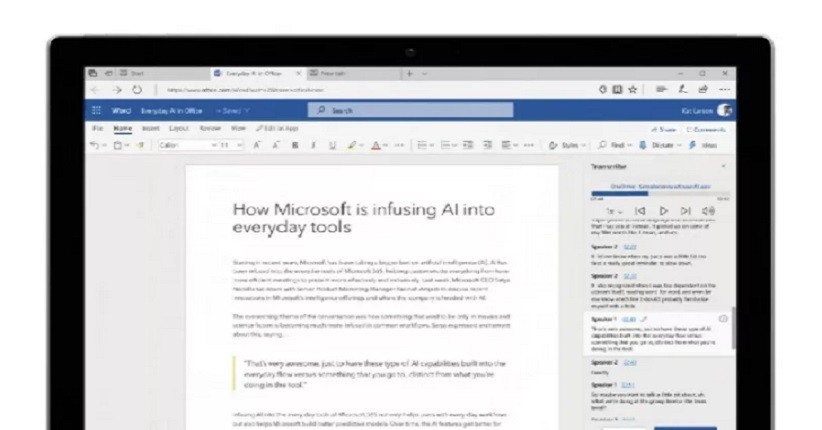822x430 pixels.
Task: Select the Insert ribbon tab
Action: point(150,128)
